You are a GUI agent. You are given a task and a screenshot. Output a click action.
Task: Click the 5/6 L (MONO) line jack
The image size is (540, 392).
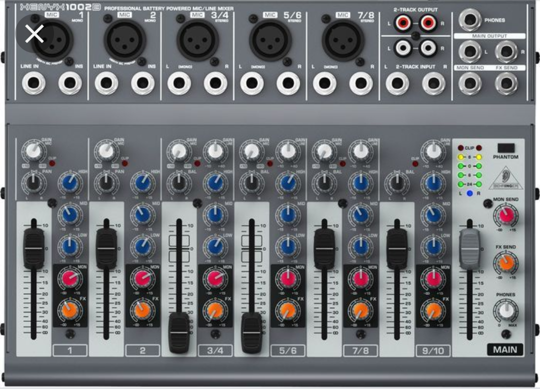click(x=251, y=83)
